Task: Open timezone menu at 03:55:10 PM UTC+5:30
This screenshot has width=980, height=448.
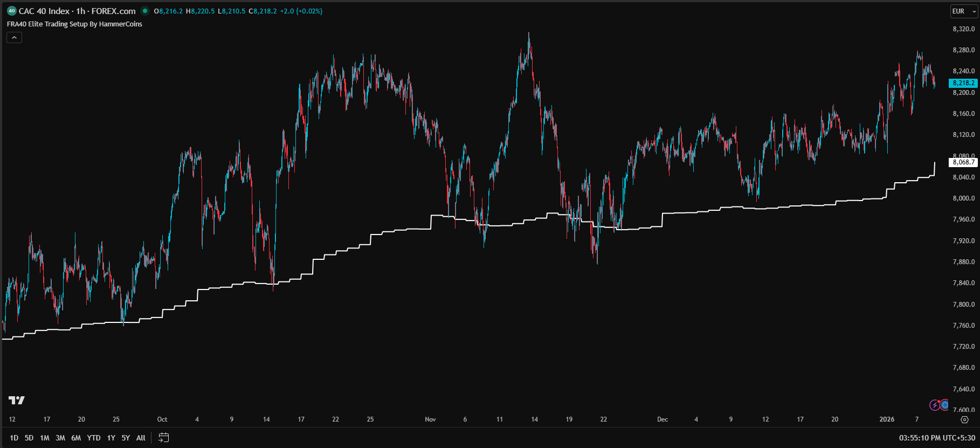Action: tap(937, 438)
